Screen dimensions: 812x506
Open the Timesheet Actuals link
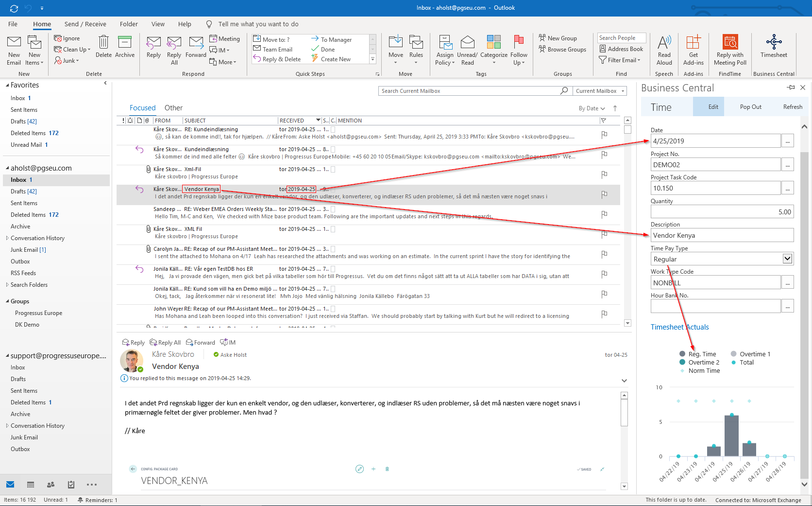click(x=679, y=327)
